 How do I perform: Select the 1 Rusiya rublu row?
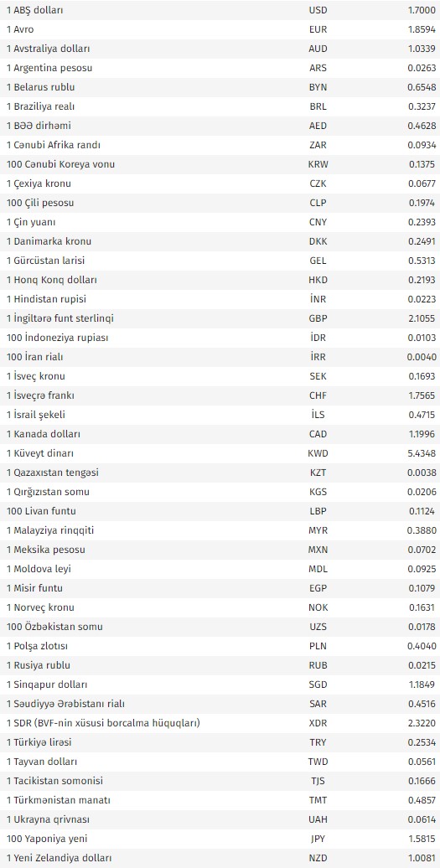click(x=220, y=665)
